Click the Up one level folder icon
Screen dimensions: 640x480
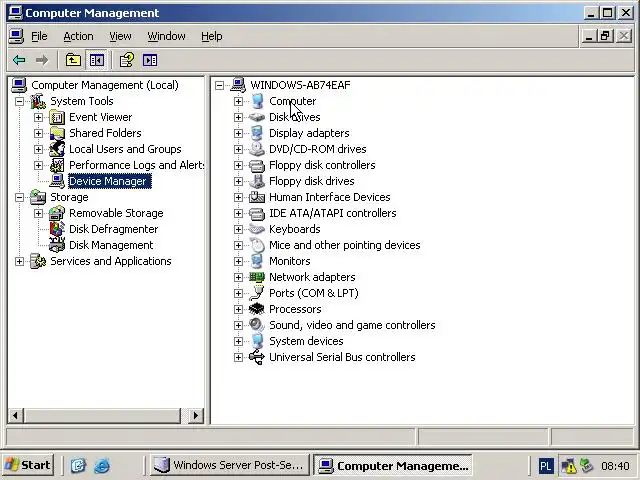coord(73,60)
